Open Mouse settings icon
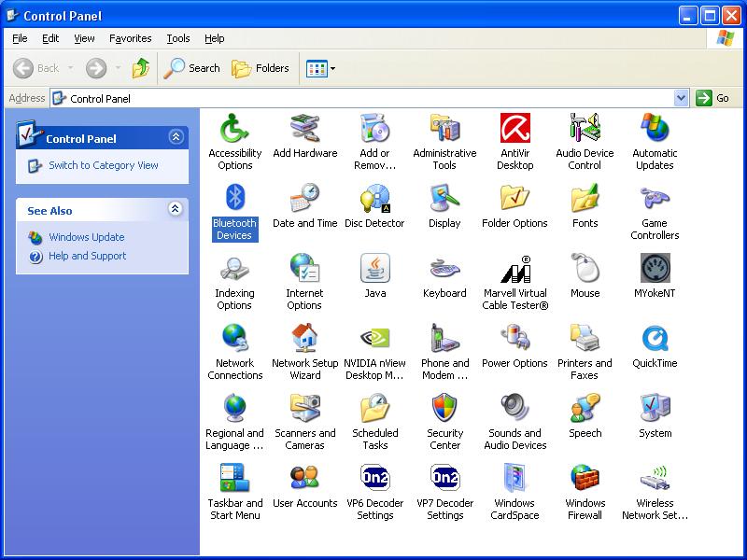Screen dimensions: 747x560 point(585,268)
